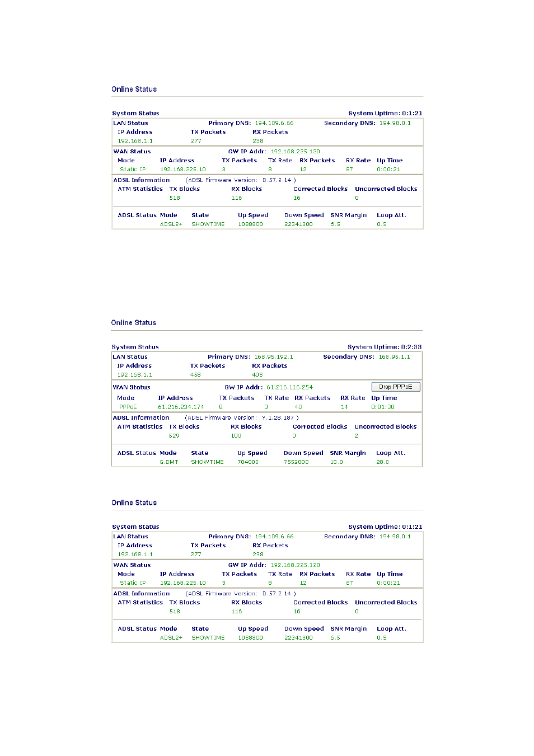The height and width of the screenshot is (756, 534).
Task: Click Secondary DNS value 168.95.1.1
Action: 394,356
